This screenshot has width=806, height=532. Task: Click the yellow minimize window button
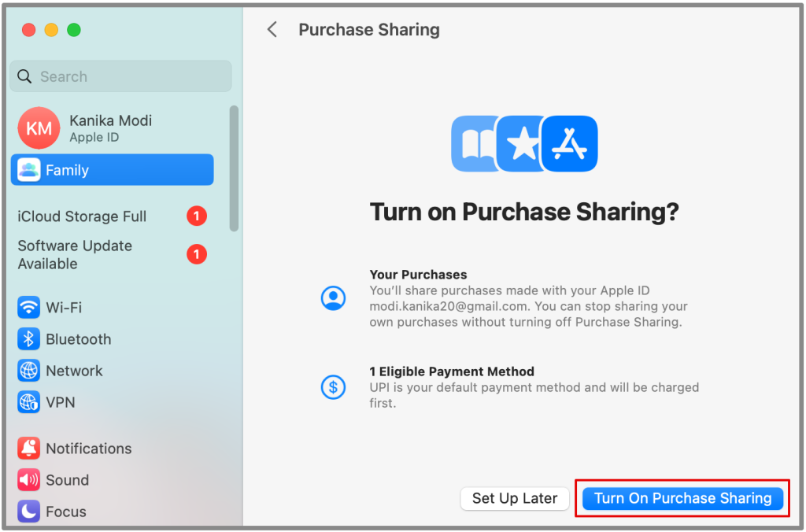tap(51, 30)
